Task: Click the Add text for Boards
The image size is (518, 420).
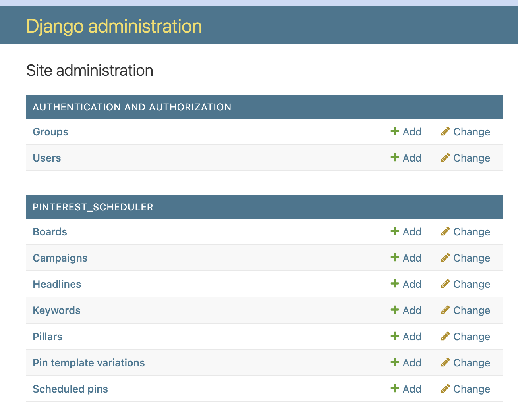Action: click(x=412, y=232)
